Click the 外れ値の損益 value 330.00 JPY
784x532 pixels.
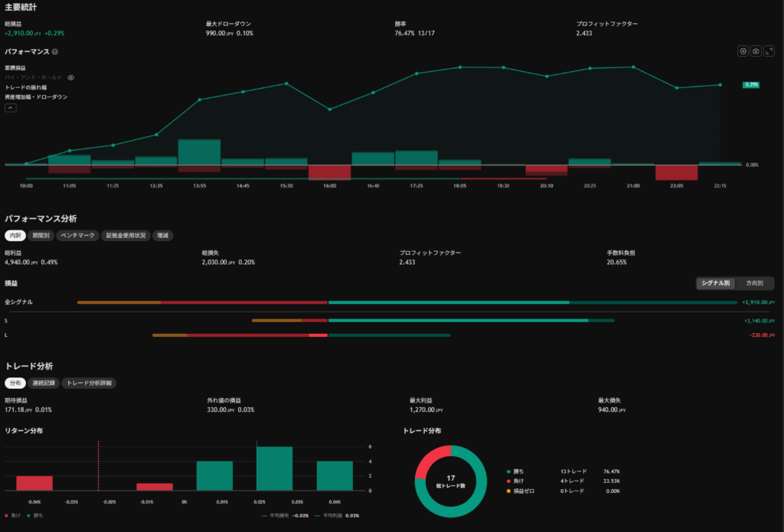coord(220,410)
